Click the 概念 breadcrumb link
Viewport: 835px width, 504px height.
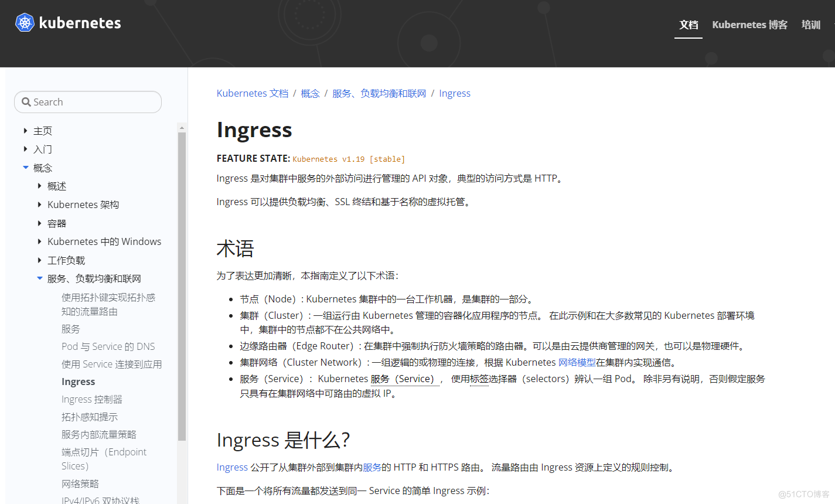tap(310, 93)
